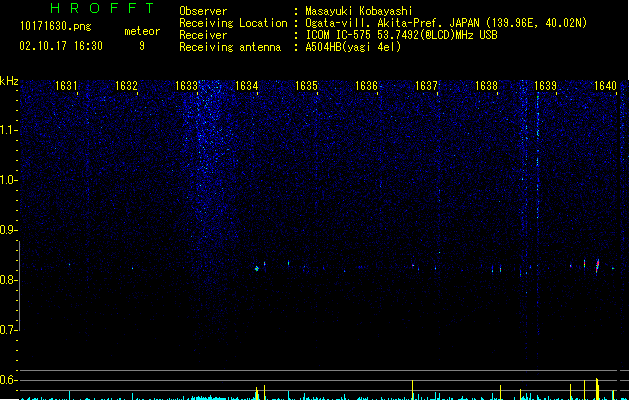Click the 1631 time marker
Image resolution: width=629 pixels, height=400 pixels.
[x=66, y=86]
